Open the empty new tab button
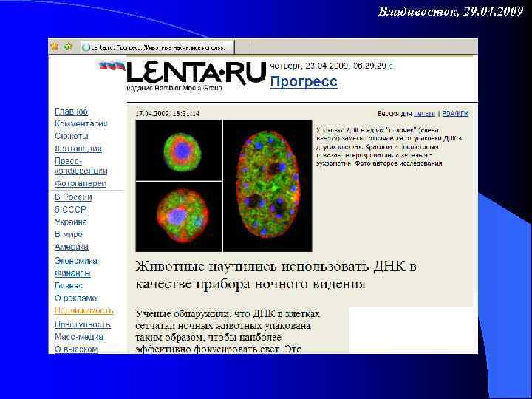The width and height of the screenshot is (532, 399). [x=242, y=47]
